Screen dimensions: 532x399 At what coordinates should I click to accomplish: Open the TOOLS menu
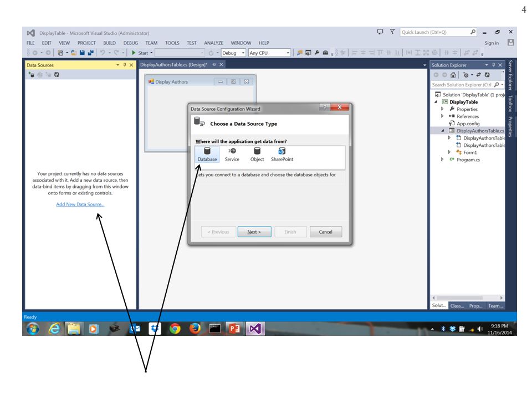[172, 43]
